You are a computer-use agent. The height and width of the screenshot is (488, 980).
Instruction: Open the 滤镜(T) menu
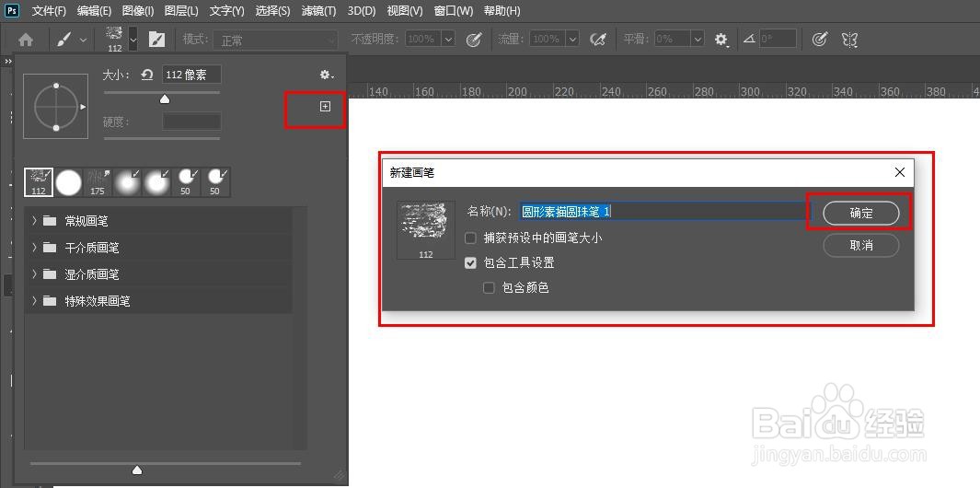318,11
